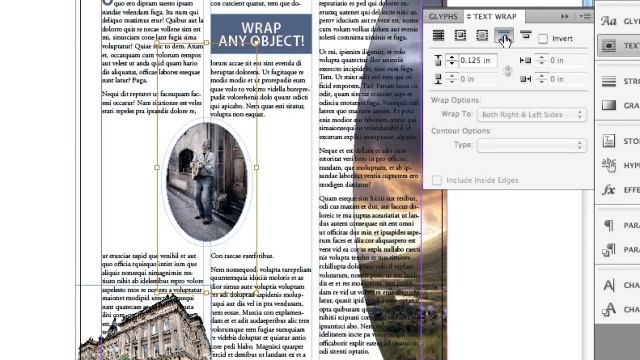Click the right middle handle of selected frame
Viewport: 640px width, 360px height.
pyautogui.click(x=256, y=167)
